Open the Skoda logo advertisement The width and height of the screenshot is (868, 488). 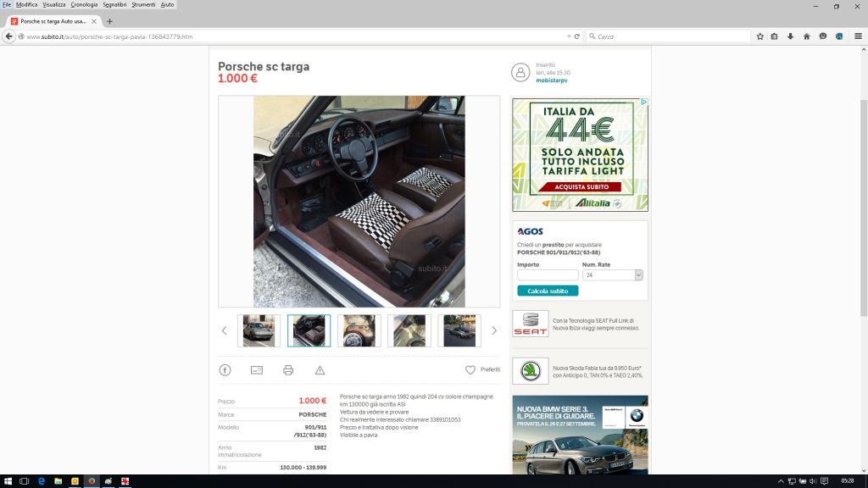pos(531,371)
